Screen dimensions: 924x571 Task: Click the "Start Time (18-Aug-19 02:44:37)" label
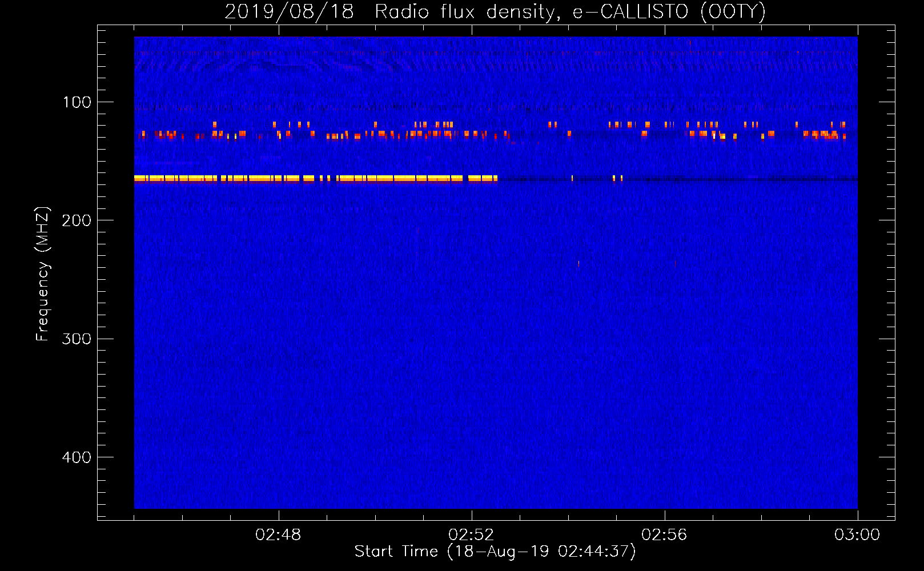point(495,552)
